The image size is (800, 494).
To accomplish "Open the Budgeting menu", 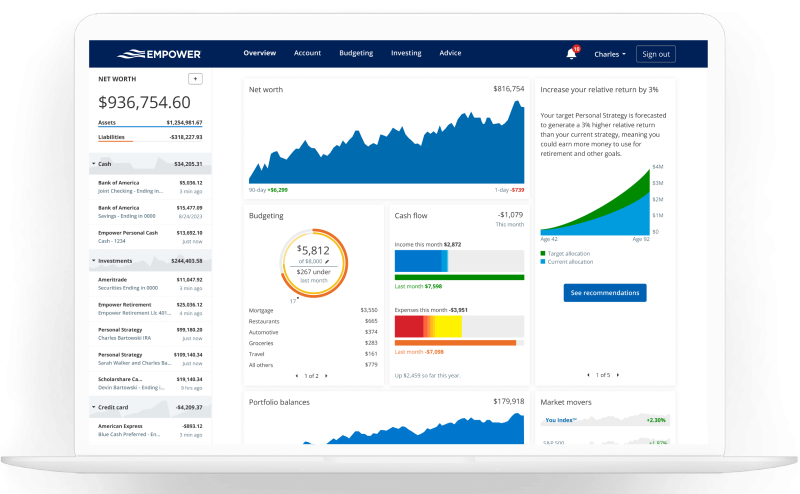I will coord(356,53).
